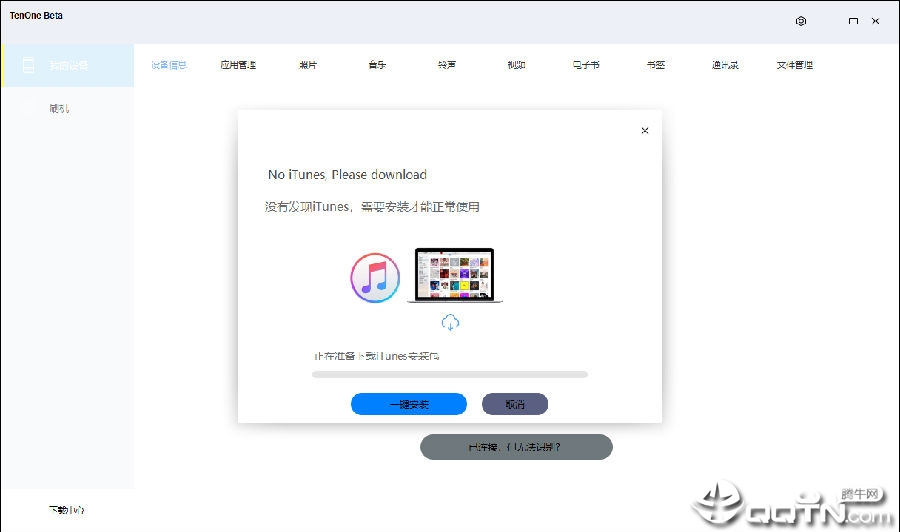Click the laptop iTunes preview image
This screenshot has height=532, width=900.
tap(455, 275)
